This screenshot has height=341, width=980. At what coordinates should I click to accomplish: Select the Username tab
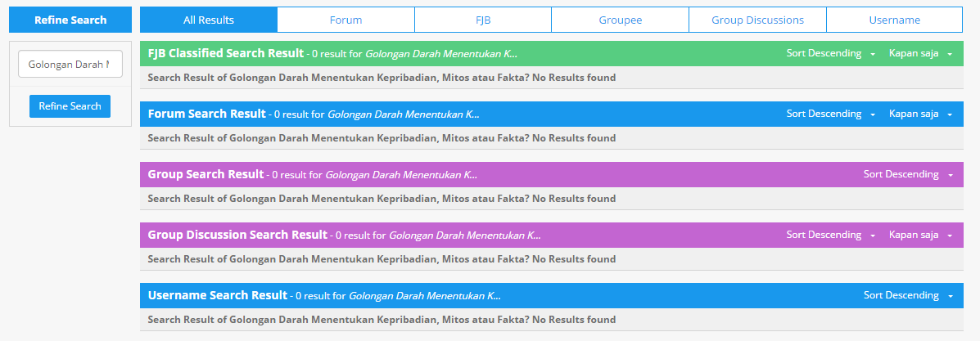pyautogui.click(x=894, y=20)
